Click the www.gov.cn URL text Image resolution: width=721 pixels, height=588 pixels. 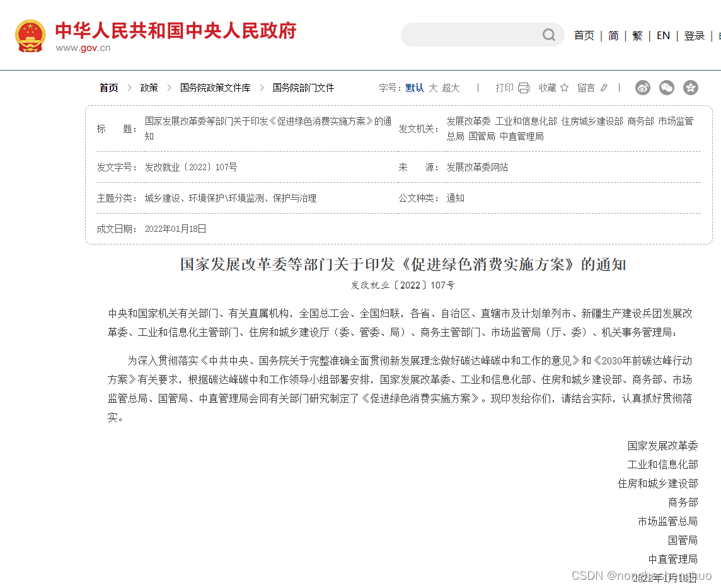83,48
